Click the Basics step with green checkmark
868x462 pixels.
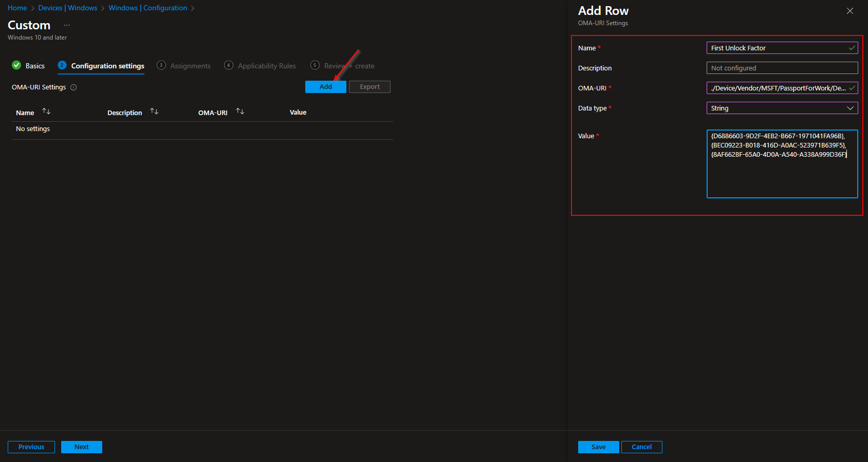tap(28, 66)
